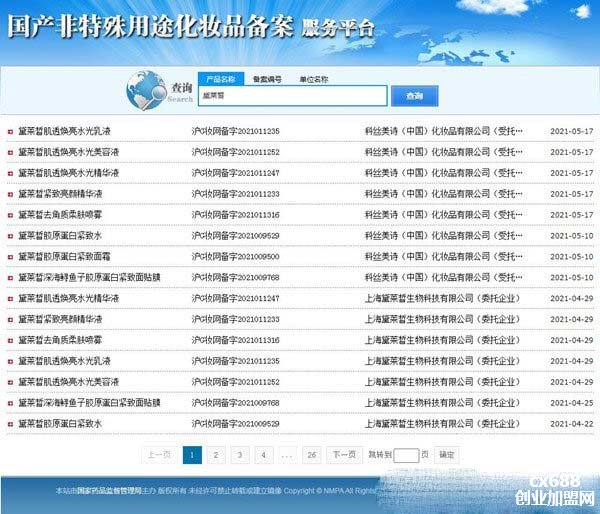Open 黛莱皙肌透焕亮水光美容液 dated 2021-05-17
The height and width of the screenshot is (514, 600).
point(68,152)
